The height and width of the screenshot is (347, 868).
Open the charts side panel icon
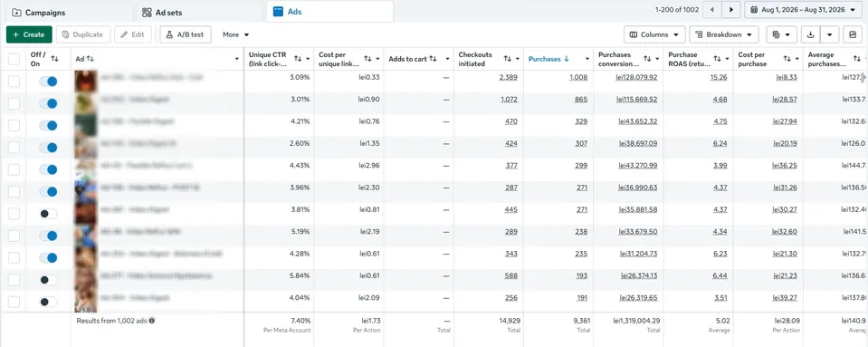[853, 34]
